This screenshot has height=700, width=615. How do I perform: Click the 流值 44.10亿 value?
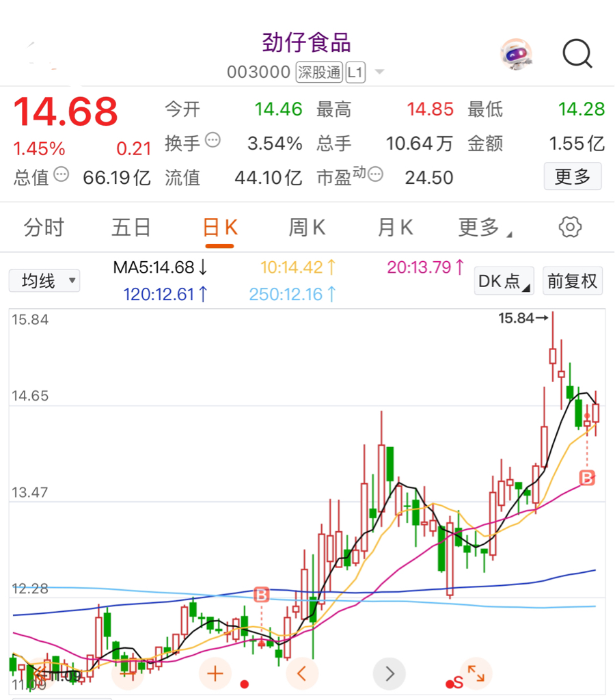269,178
